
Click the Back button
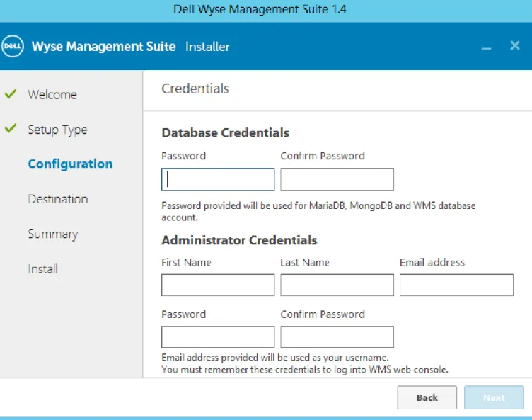pyautogui.click(x=427, y=397)
